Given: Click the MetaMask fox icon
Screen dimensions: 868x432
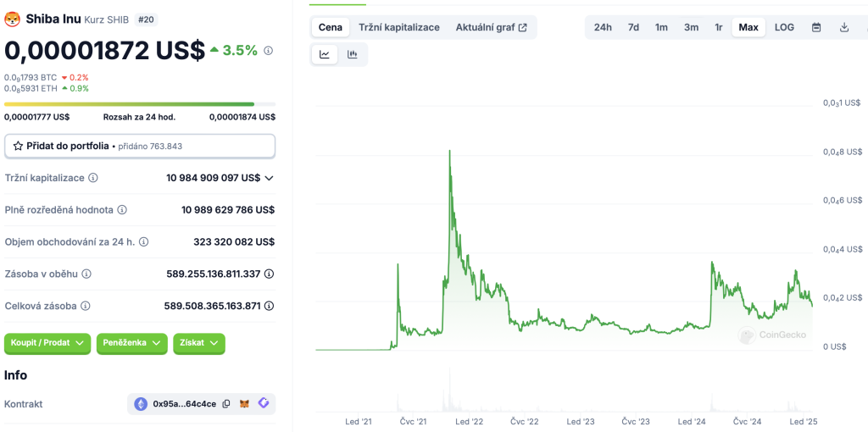Looking at the screenshot, I should pyautogui.click(x=244, y=404).
